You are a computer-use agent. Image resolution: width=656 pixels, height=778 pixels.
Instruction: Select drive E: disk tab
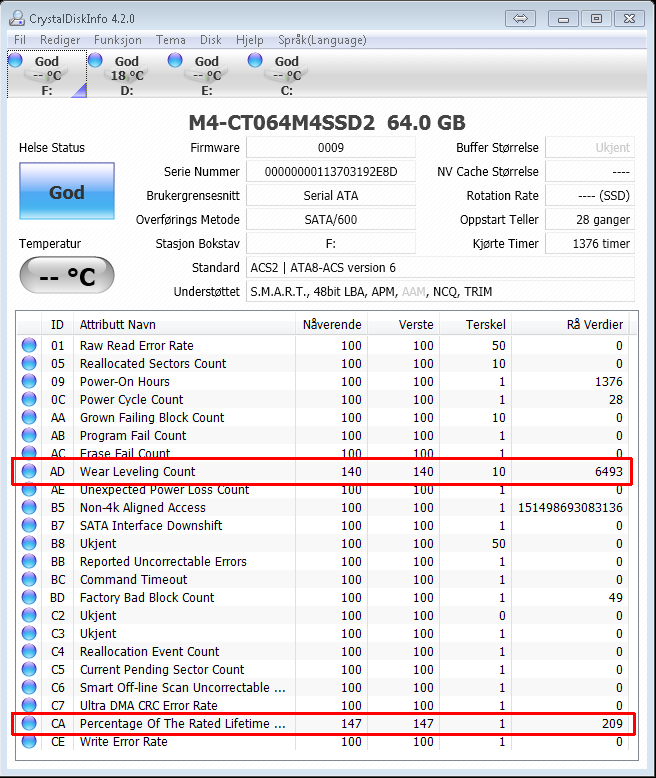point(207,74)
